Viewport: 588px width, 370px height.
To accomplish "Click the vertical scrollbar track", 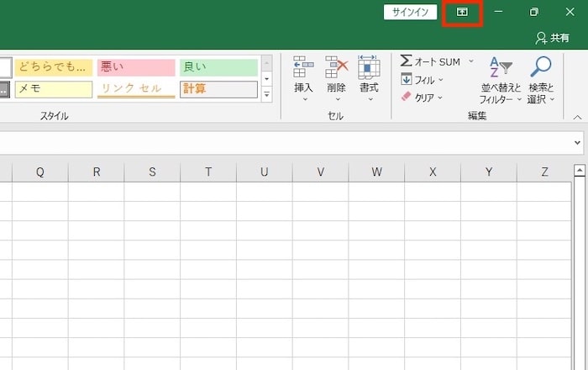I will coord(580,273).
